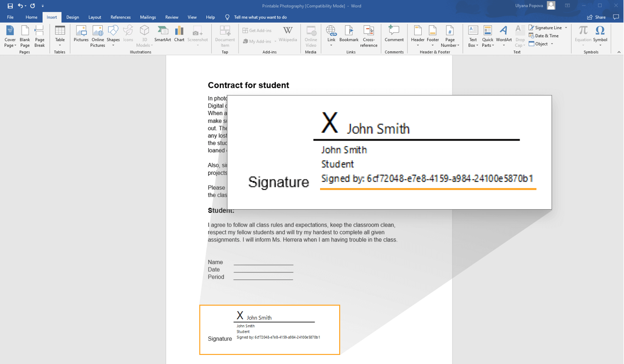Open the Header dropdown
This screenshot has width=624, height=364.
(x=418, y=36)
